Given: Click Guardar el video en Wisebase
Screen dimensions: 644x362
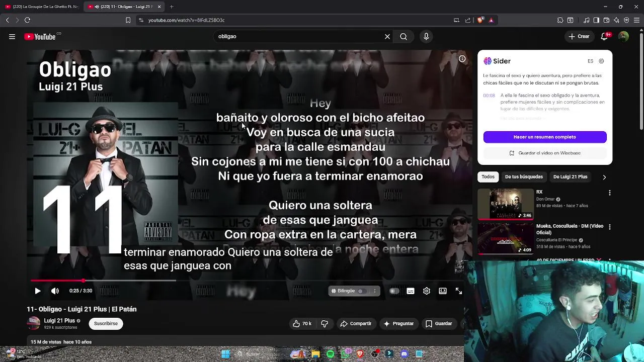Looking at the screenshot, I should [545, 153].
